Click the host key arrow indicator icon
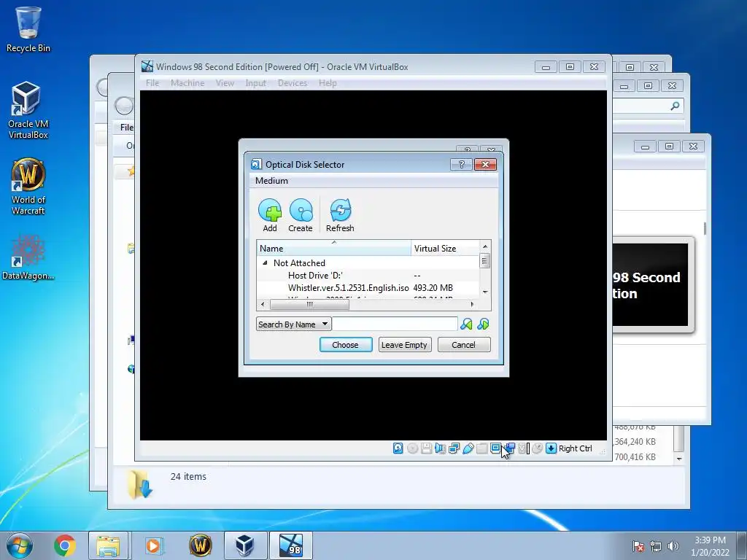This screenshot has width=747, height=560. point(551,448)
